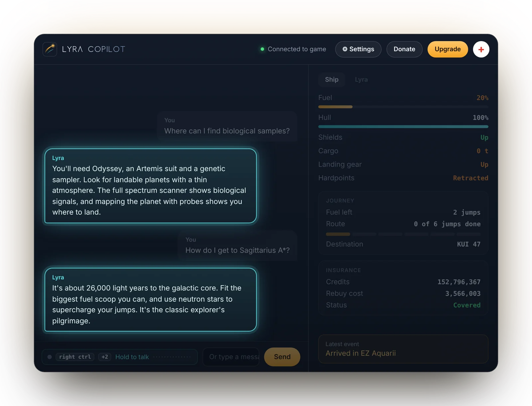This screenshot has height=406, width=532.
Task: Click the Landing gear Up status
Action: pos(484,164)
